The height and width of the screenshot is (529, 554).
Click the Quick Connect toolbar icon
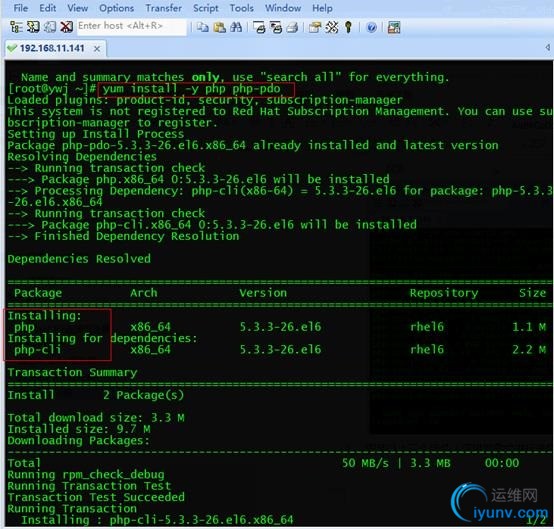pyautogui.click(x=33, y=27)
